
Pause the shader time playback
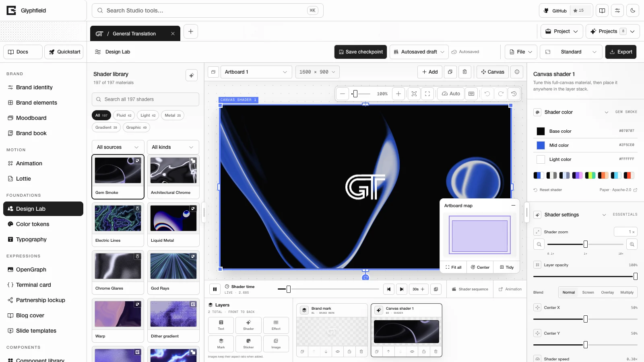point(215,289)
